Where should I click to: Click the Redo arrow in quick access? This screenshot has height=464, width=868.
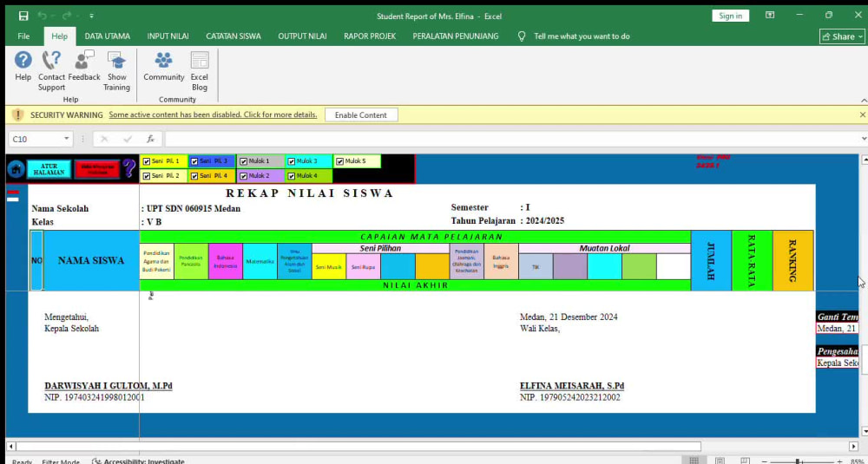pos(67,16)
